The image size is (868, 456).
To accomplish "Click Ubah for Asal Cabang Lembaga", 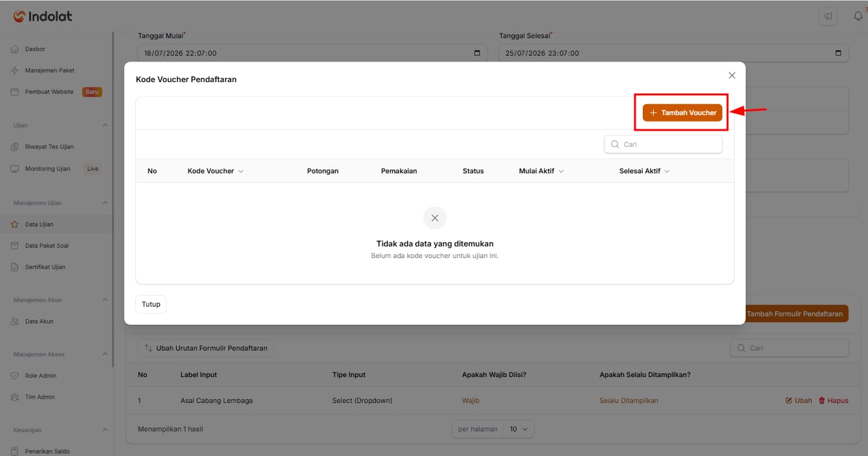I will coord(799,400).
